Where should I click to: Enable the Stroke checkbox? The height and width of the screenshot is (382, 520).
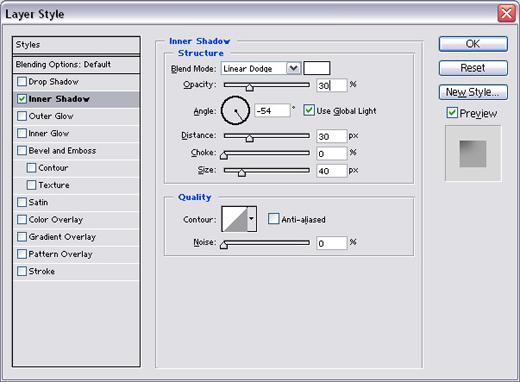click(22, 271)
